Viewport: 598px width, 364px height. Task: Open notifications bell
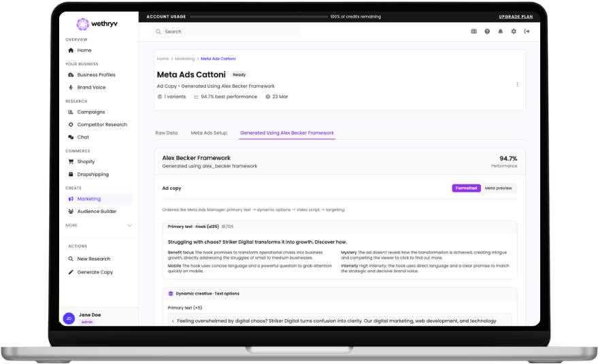pos(500,31)
